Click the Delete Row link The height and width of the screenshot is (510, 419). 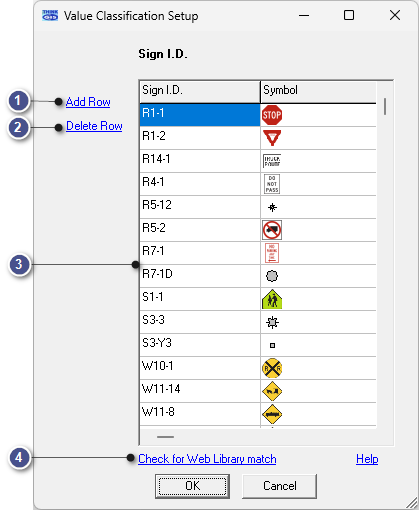(94, 126)
